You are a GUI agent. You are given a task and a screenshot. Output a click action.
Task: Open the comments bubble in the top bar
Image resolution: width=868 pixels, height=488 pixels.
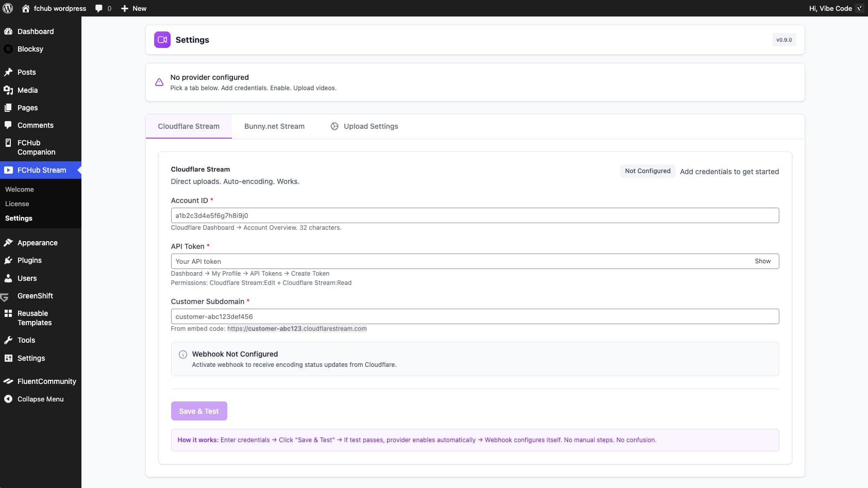pyautogui.click(x=99, y=8)
